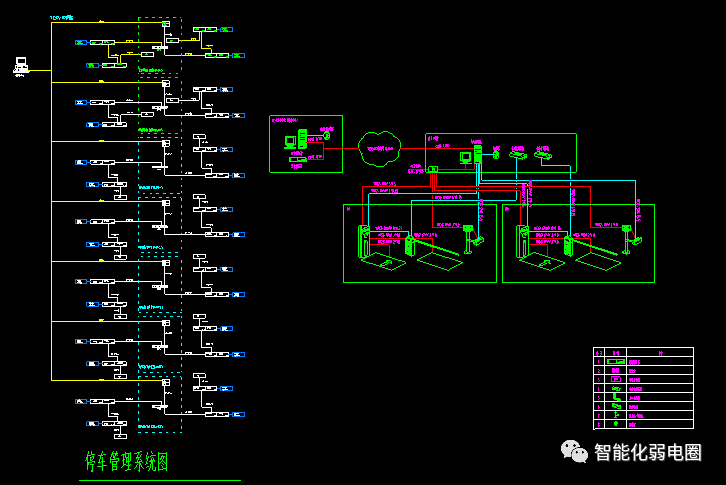This screenshot has width=726, height=485.
Task: Select green server tower in upper right control box
Action: click(478, 154)
